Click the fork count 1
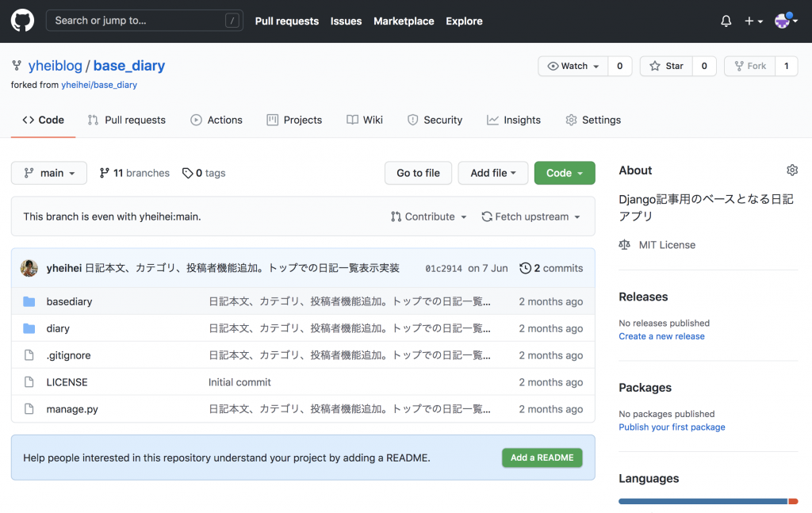812x513 pixels. (x=786, y=66)
